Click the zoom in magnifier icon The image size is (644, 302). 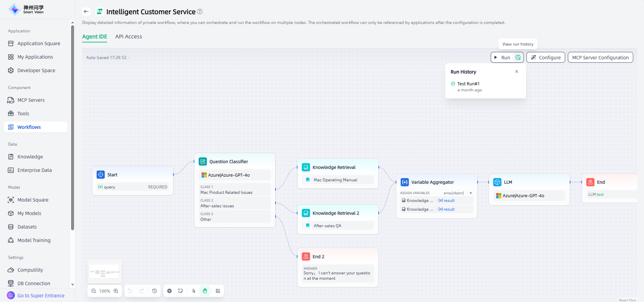116,291
